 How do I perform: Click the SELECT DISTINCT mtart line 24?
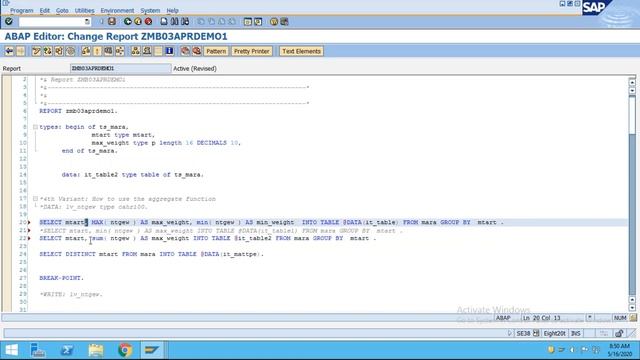point(151,254)
